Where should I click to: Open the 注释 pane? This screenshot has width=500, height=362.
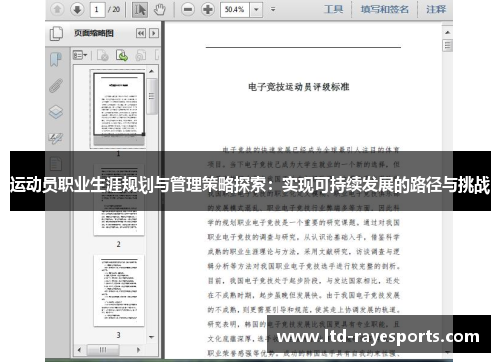click(436, 9)
